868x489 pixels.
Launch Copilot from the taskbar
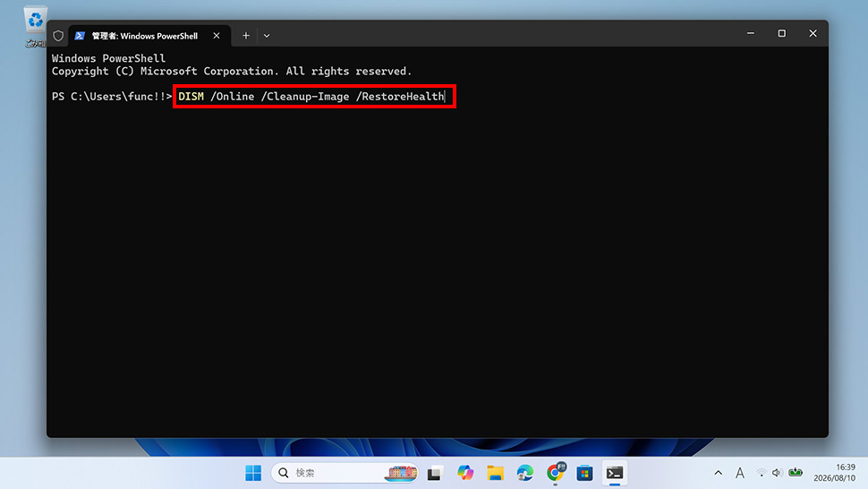point(465,473)
